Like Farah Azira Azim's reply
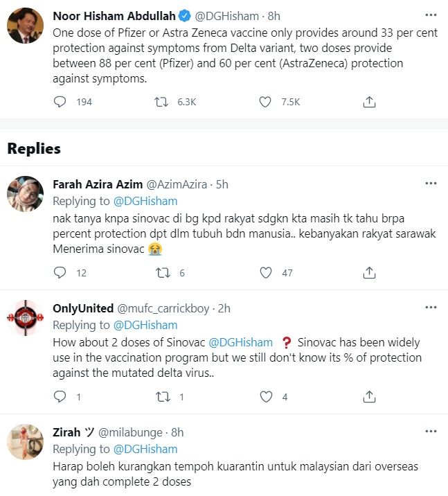The image size is (448, 496). pos(265,273)
